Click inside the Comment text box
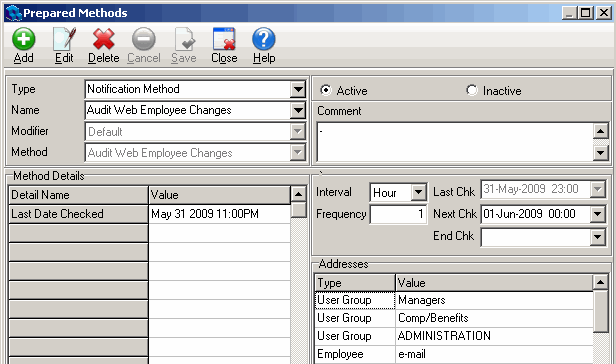Image resolution: width=616 pixels, height=364 pixels. point(455,142)
